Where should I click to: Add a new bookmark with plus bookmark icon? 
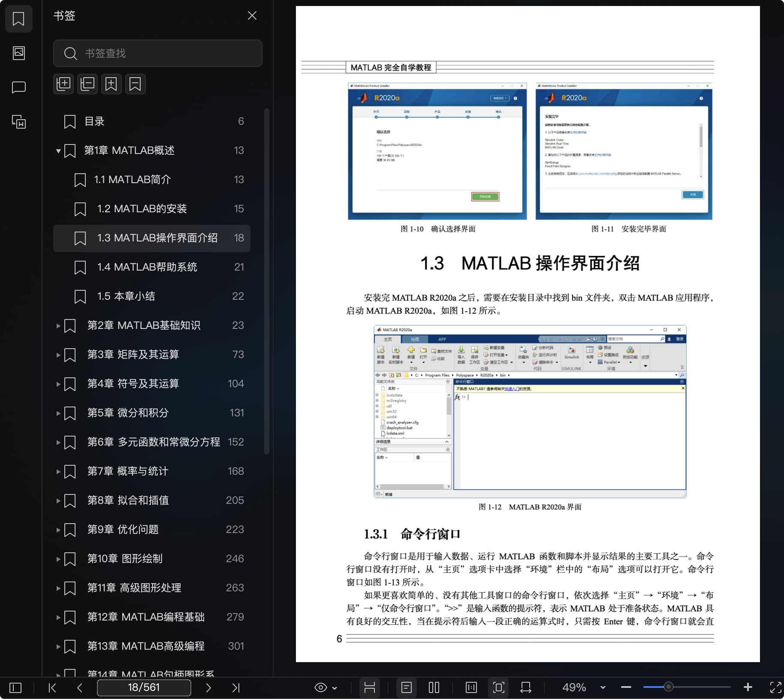112,84
